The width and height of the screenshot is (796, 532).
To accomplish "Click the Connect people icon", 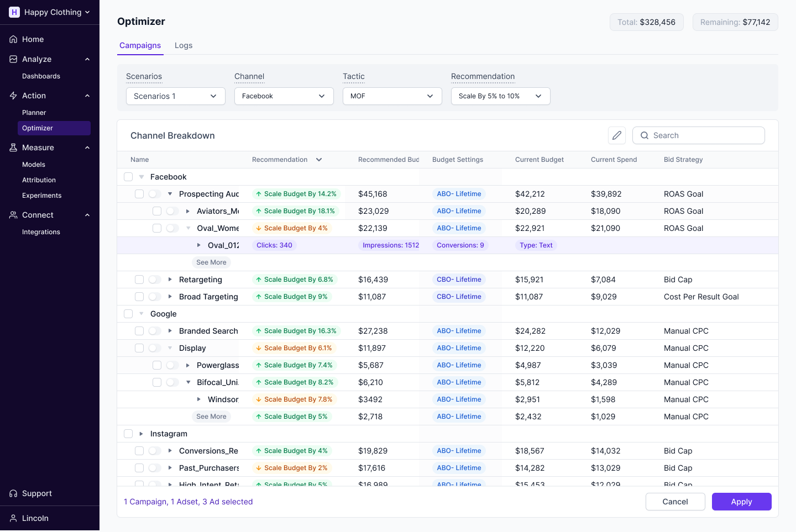I will coord(13,215).
